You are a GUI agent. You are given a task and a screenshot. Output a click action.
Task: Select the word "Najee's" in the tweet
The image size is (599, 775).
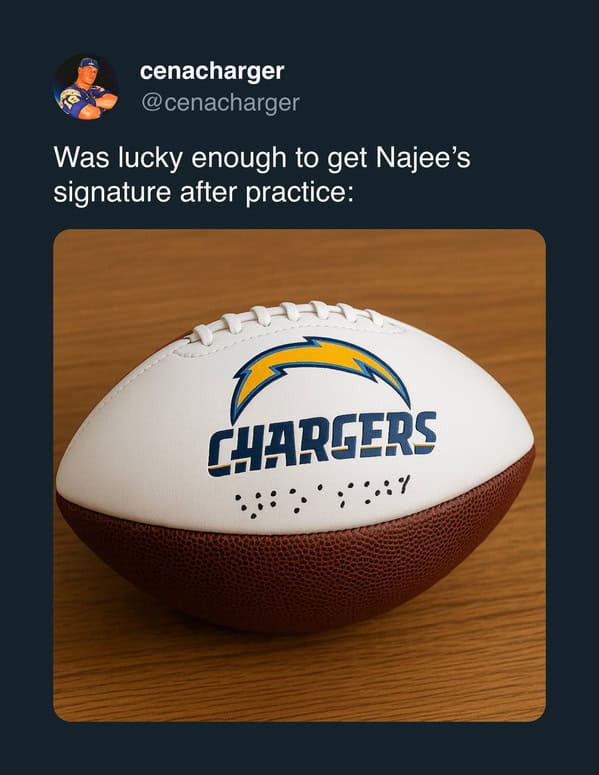[423, 158]
